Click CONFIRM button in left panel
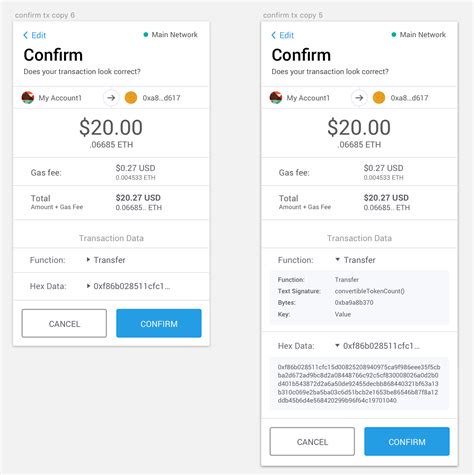Screen dimensions: 474x475 pyautogui.click(x=159, y=323)
